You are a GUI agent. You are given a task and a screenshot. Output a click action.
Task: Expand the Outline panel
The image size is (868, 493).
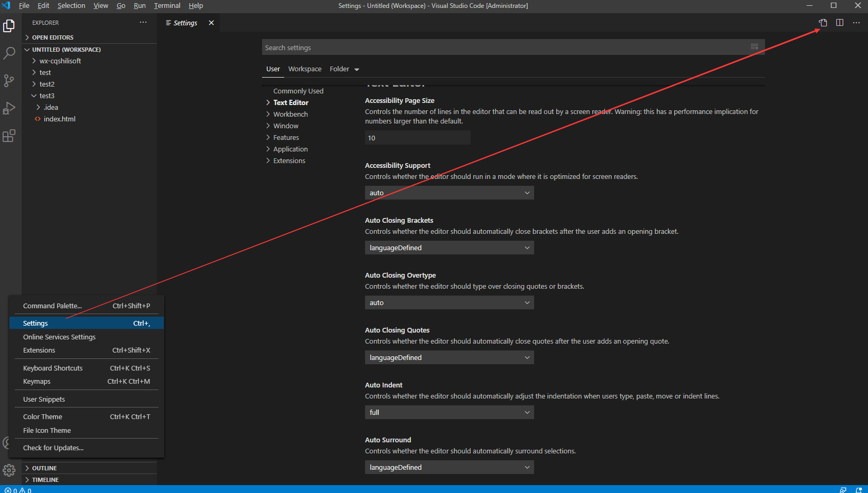[90, 468]
